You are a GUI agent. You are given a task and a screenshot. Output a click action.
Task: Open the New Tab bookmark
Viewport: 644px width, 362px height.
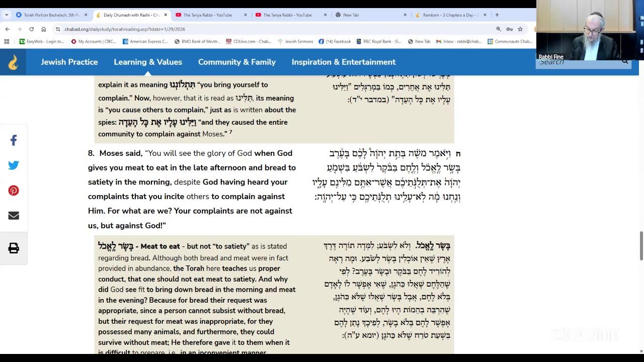(x=419, y=41)
